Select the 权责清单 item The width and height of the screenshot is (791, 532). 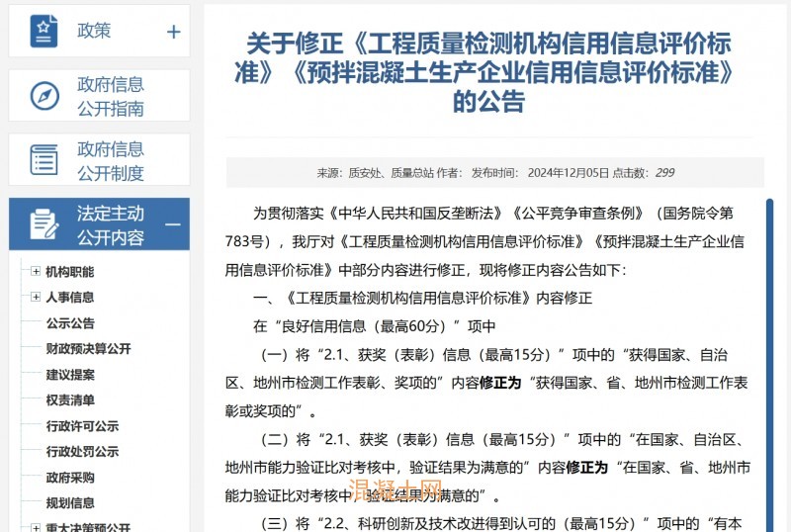click(x=70, y=400)
